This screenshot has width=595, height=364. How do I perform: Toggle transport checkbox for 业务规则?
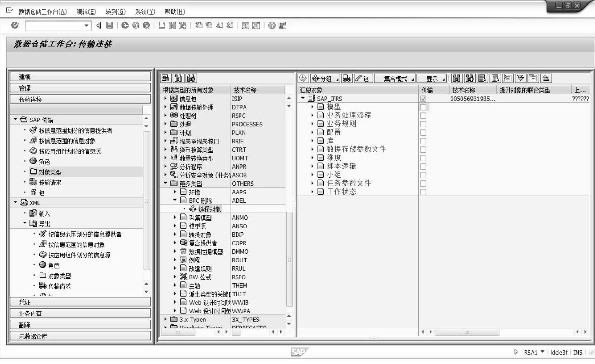(423, 124)
